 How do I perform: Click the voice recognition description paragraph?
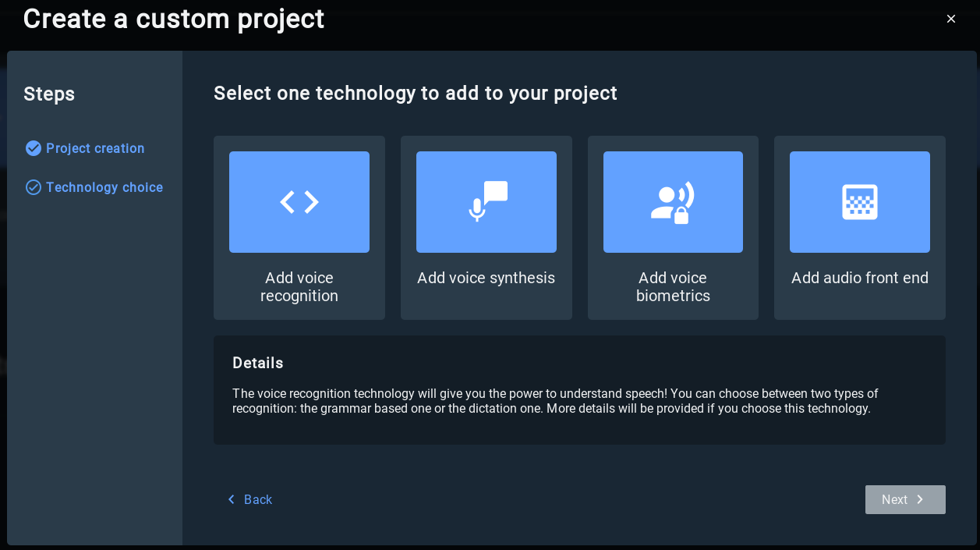click(555, 401)
